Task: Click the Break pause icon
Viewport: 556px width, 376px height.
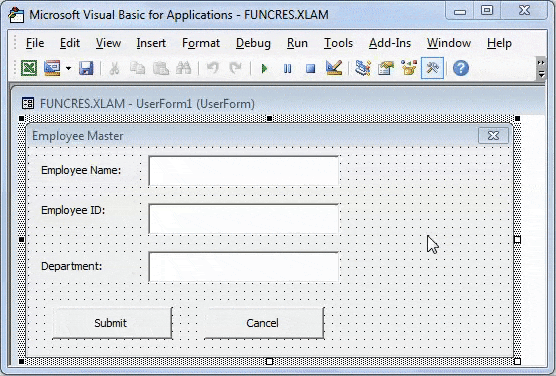Action: coord(288,68)
